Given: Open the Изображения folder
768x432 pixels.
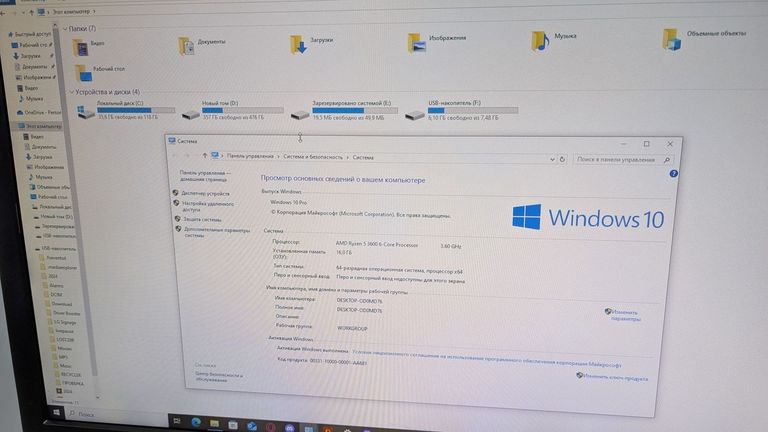Looking at the screenshot, I should [x=417, y=41].
